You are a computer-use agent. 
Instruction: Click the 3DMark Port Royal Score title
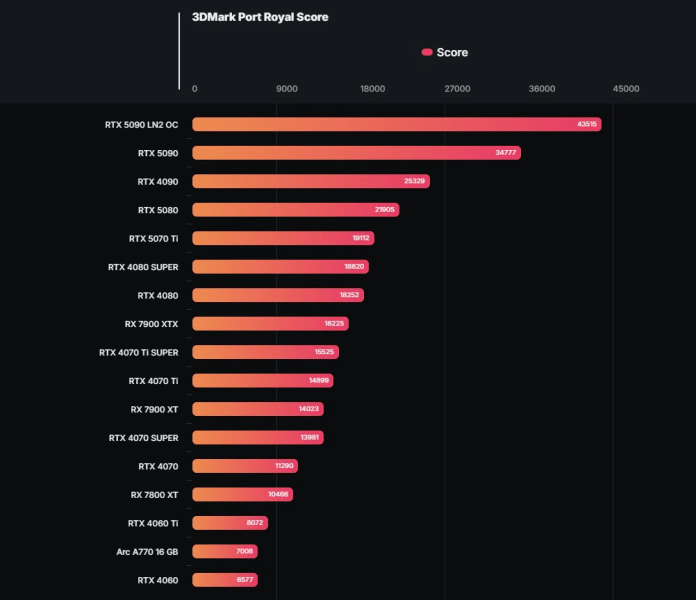coord(260,17)
